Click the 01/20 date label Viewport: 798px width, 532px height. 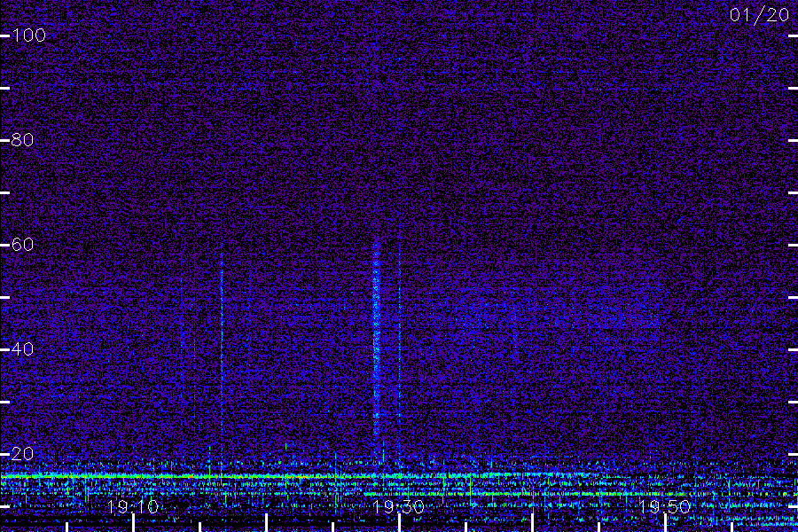click(x=759, y=15)
